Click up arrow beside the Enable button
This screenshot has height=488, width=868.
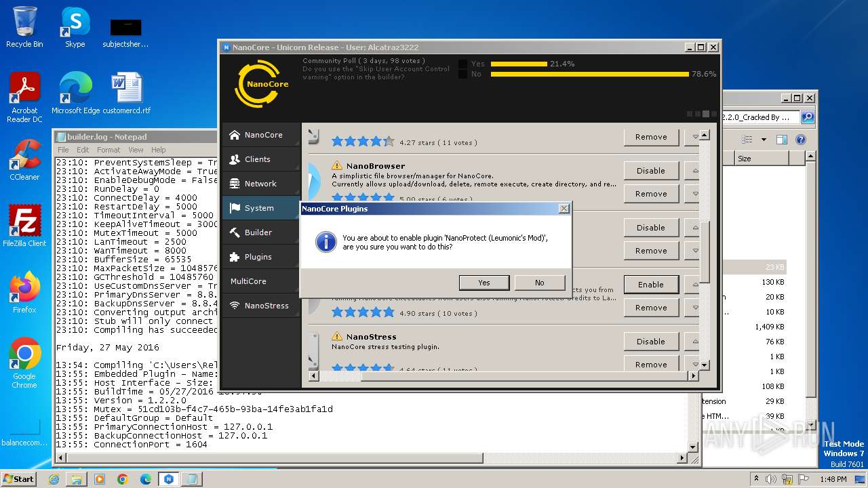point(692,285)
